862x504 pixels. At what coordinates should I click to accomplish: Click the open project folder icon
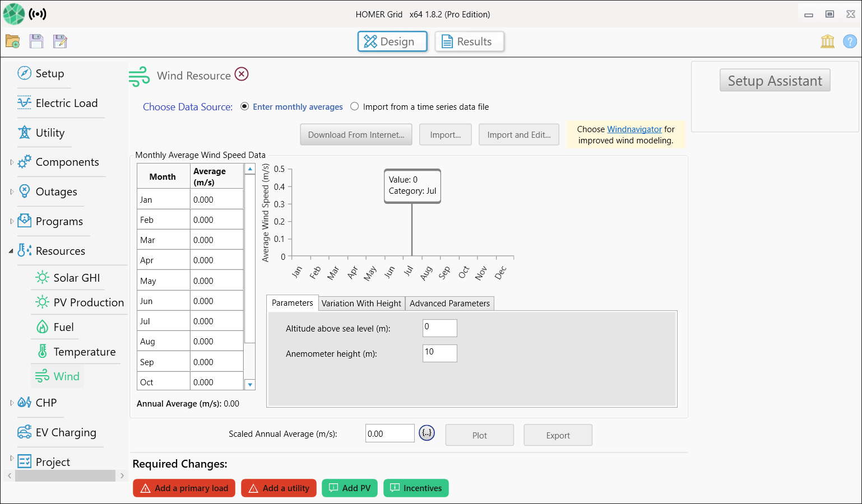12,41
